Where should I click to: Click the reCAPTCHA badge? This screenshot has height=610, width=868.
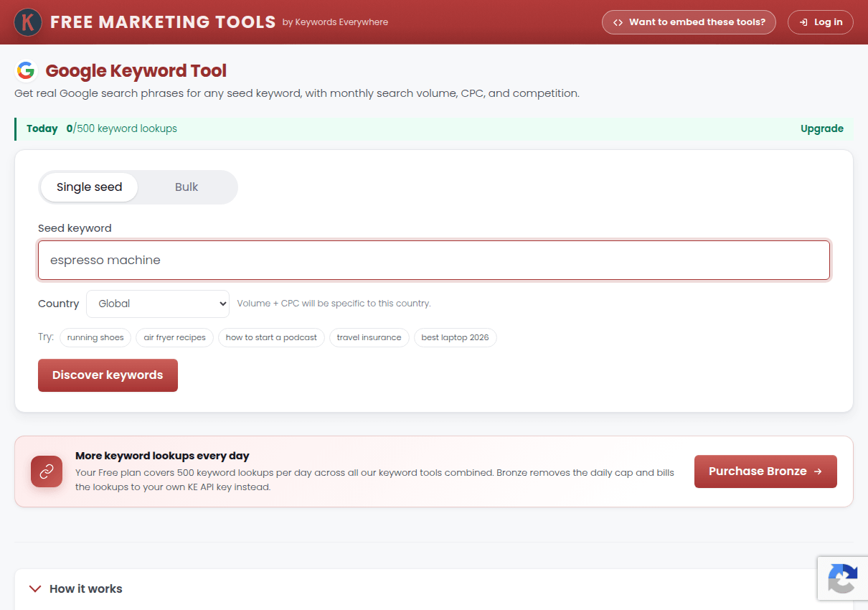pyautogui.click(x=843, y=578)
